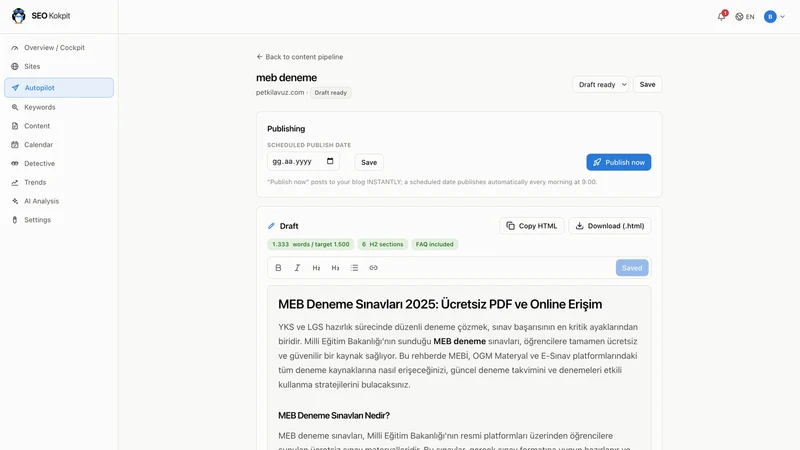Click the Draft ready tag beside petkilavuz.com
Image resolution: width=800 pixels, height=450 pixels.
click(x=331, y=93)
